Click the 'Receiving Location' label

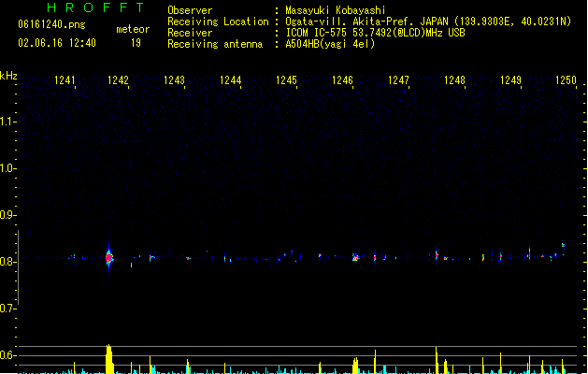click(x=218, y=22)
